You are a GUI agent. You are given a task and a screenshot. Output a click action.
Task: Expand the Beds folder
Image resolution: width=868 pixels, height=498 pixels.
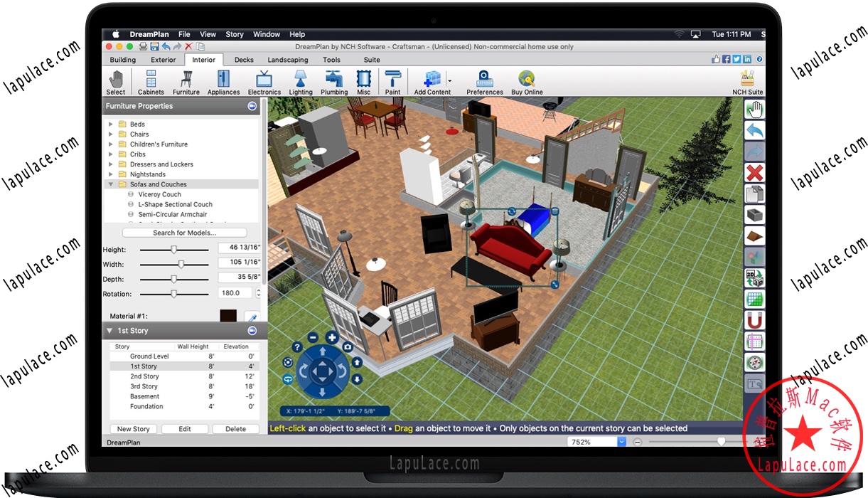(111, 124)
